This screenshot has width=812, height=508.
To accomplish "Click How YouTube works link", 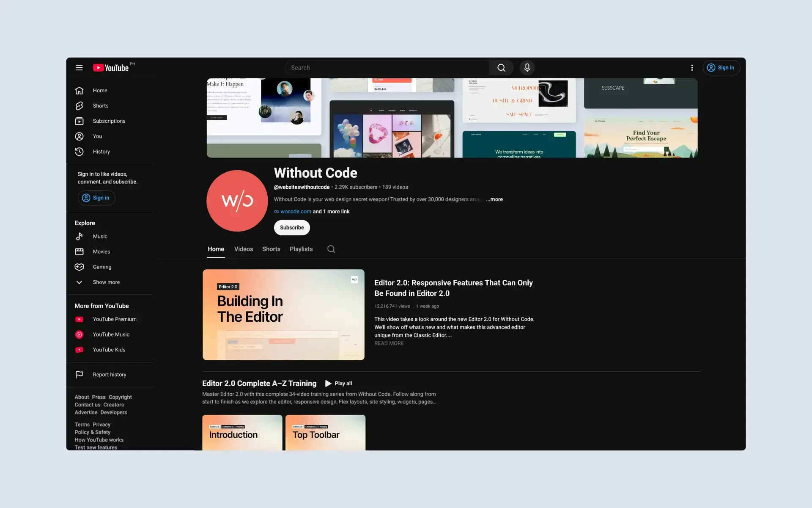I will (99, 440).
